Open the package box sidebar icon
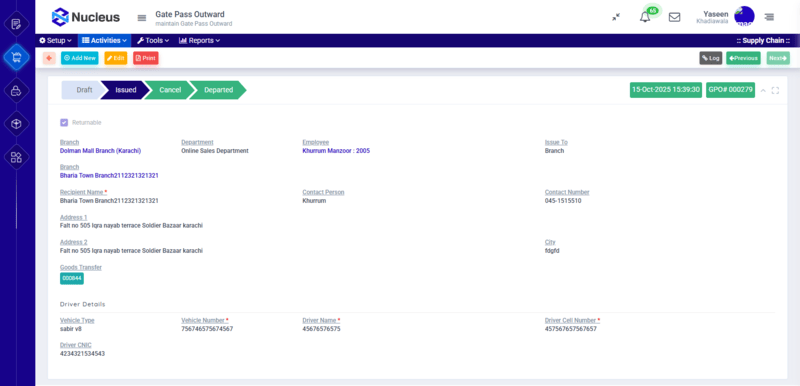The image size is (800, 386). click(16, 124)
